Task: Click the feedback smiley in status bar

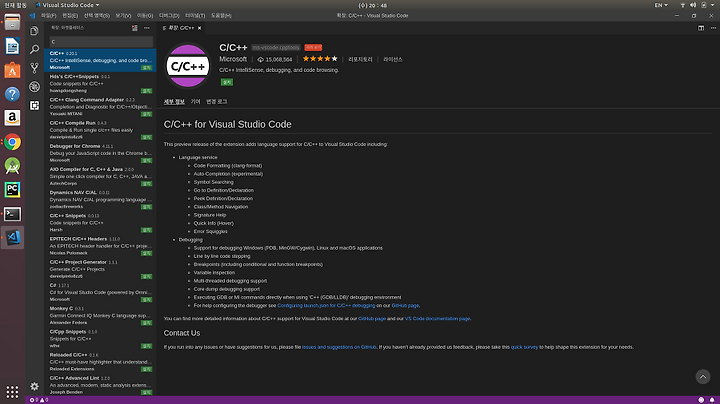Action: 701,400
